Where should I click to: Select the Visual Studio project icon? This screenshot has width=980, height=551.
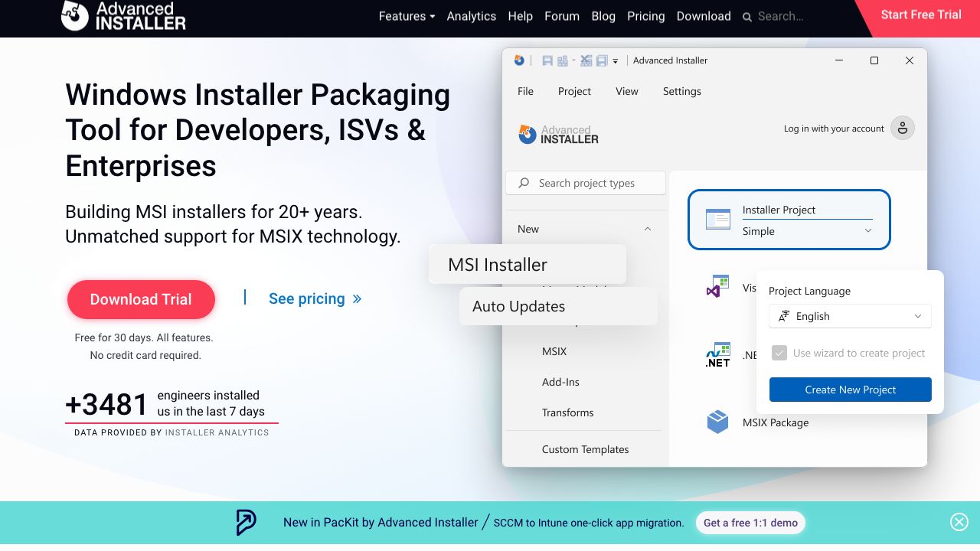pyautogui.click(x=717, y=287)
